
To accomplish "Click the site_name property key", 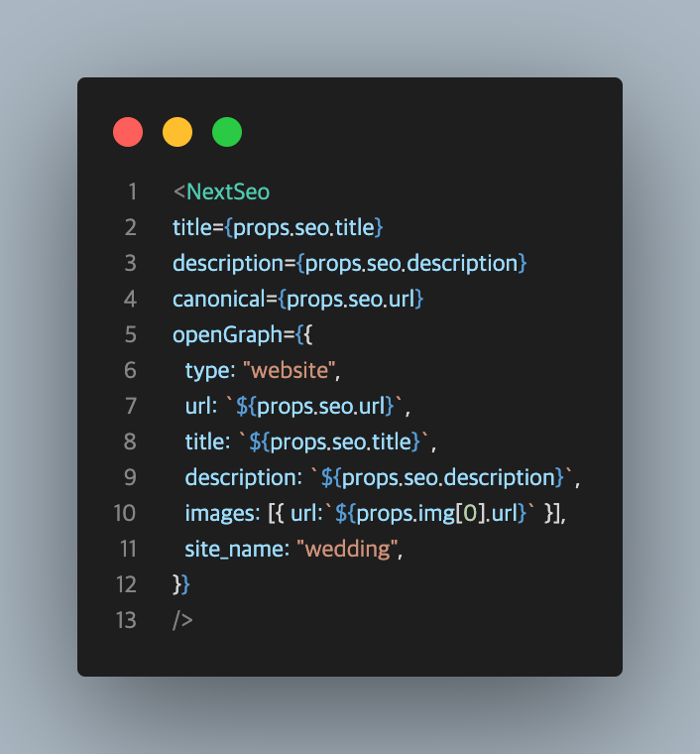I will click(235, 549).
